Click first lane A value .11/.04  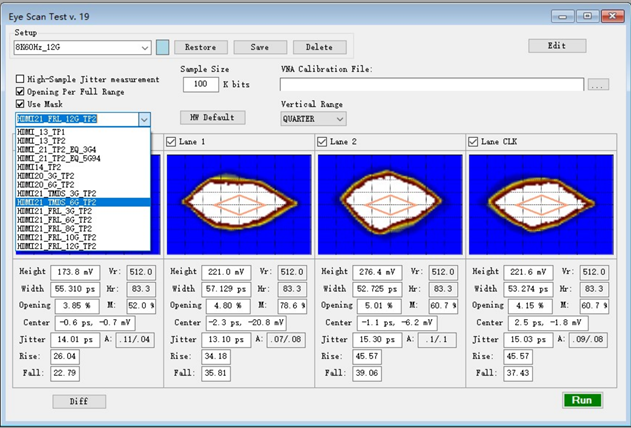tap(135, 340)
